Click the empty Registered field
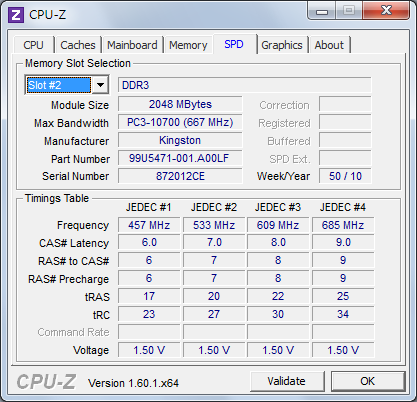Image resolution: width=417 pixels, height=402 pixels. point(345,122)
